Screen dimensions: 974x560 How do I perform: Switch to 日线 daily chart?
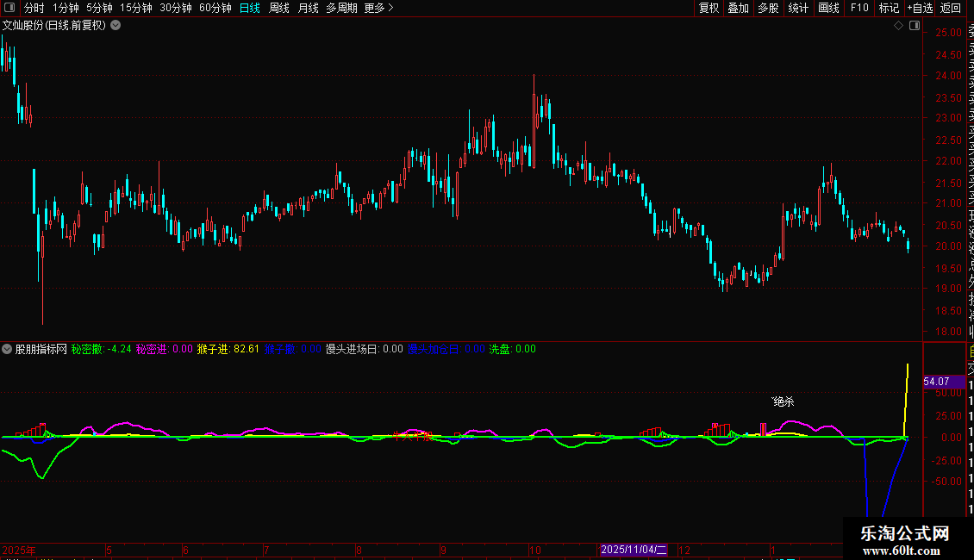[250, 8]
